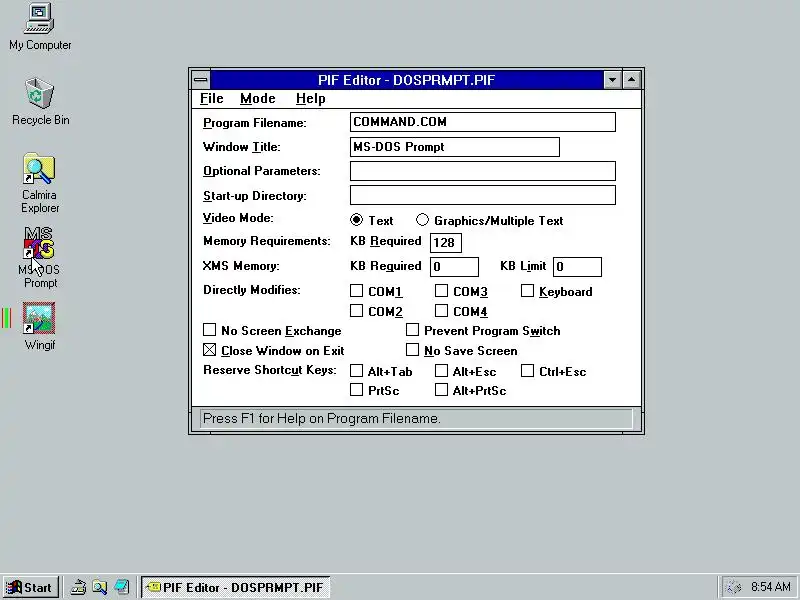Viewport: 800px width, 600px height.
Task: Click the Window Title field
Action: (x=455, y=147)
